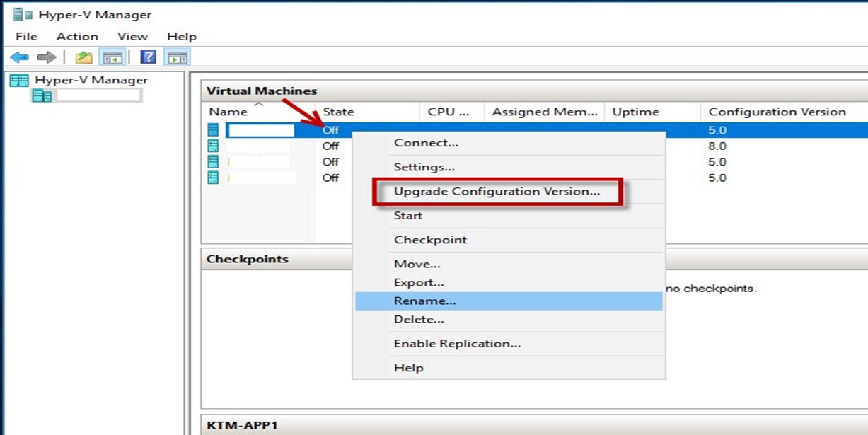Click the KTM-APP1 details panel header

tap(535, 425)
